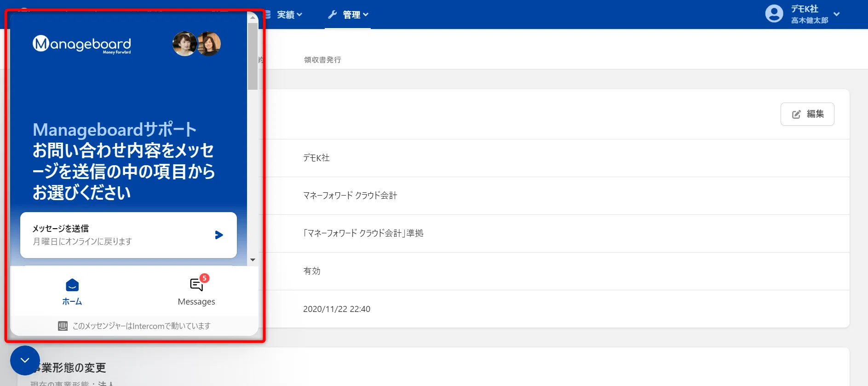Click the messenger vertical scrollbar thumb
The height and width of the screenshot is (386, 868).
(253, 56)
